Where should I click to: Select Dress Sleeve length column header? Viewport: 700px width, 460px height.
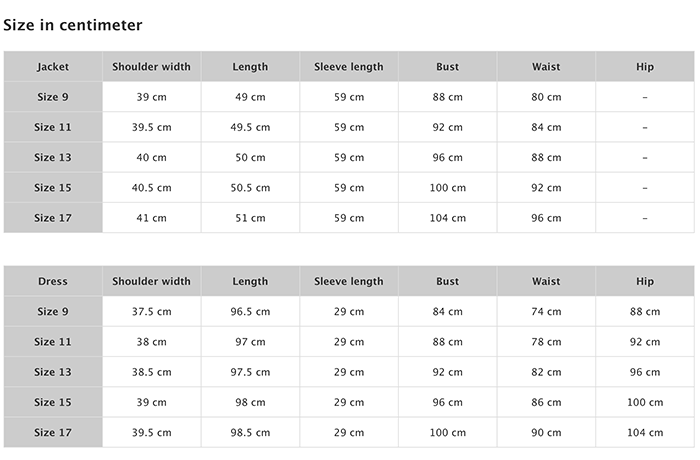(x=349, y=281)
